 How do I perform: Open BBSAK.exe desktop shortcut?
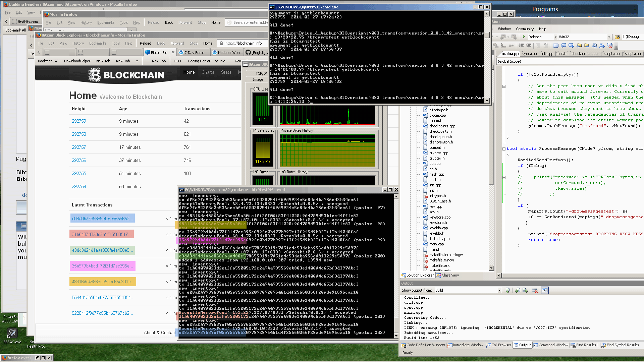12,336
